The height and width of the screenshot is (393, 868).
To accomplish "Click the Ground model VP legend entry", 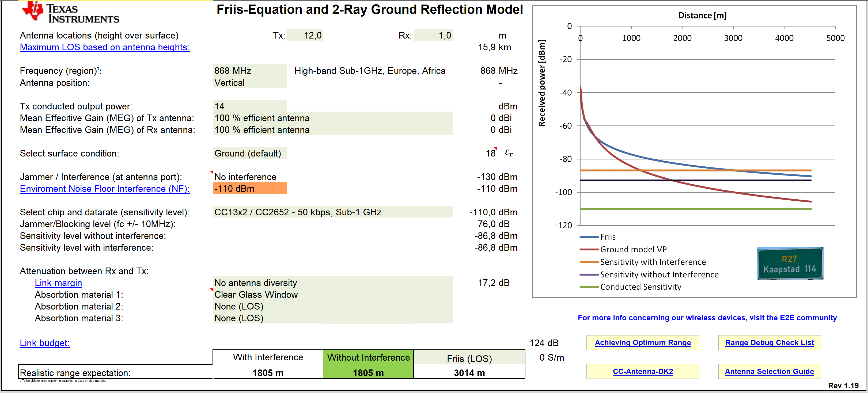I will 623,249.
